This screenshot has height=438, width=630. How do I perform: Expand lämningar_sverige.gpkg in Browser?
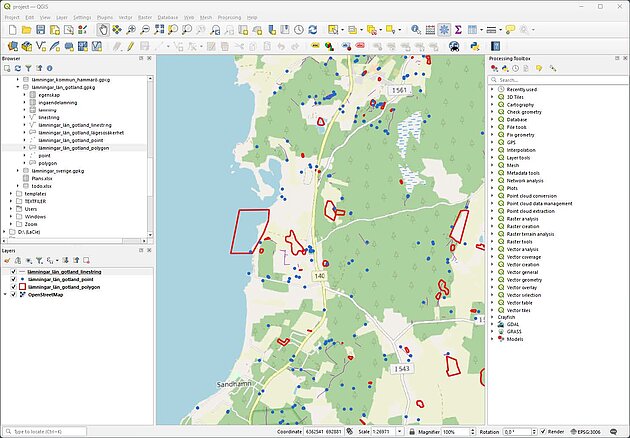point(18,171)
